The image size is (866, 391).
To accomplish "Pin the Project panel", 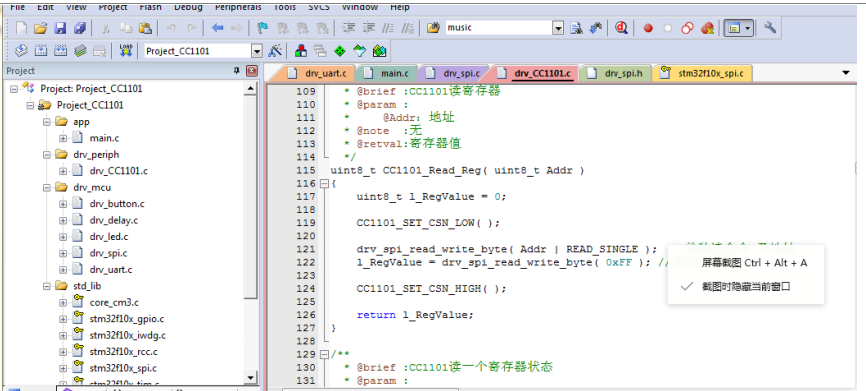I will (x=237, y=71).
